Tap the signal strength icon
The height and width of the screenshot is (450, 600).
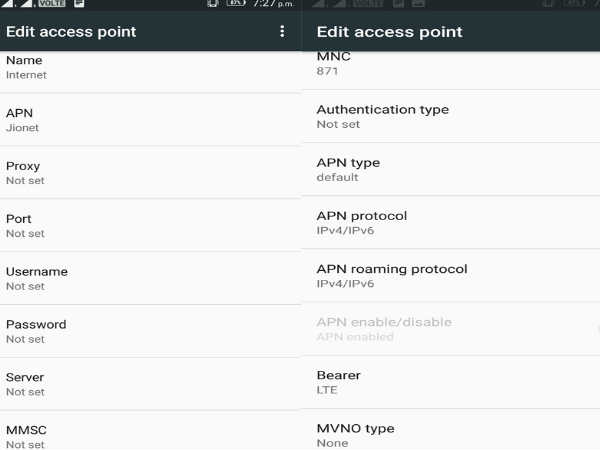pos(7,3)
